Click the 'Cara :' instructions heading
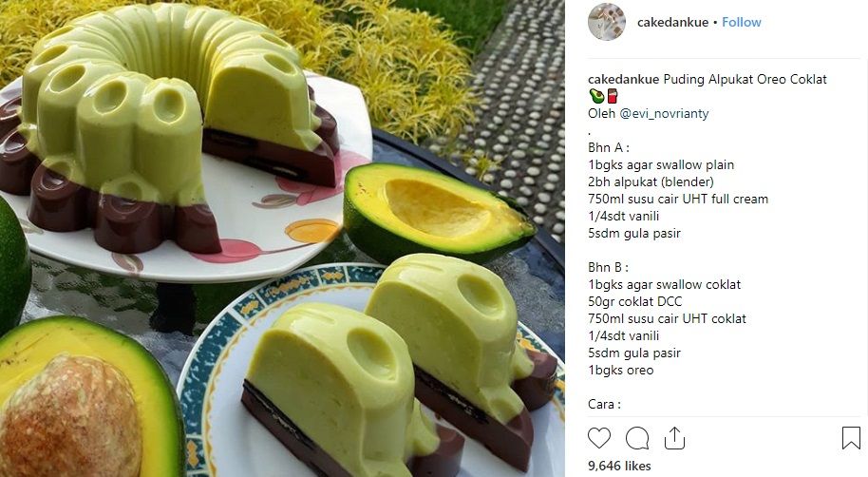 click(604, 405)
